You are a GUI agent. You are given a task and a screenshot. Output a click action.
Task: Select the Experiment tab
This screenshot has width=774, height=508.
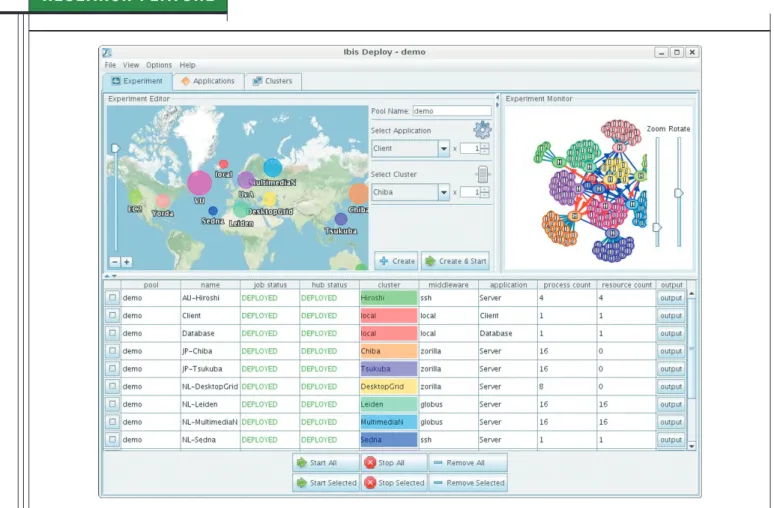(x=137, y=81)
